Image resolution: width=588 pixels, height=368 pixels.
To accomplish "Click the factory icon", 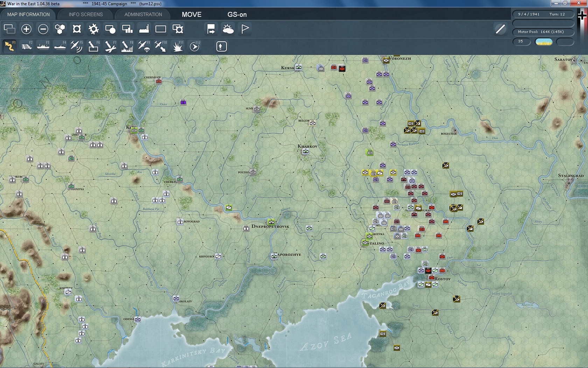I will click(x=144, y=29).
